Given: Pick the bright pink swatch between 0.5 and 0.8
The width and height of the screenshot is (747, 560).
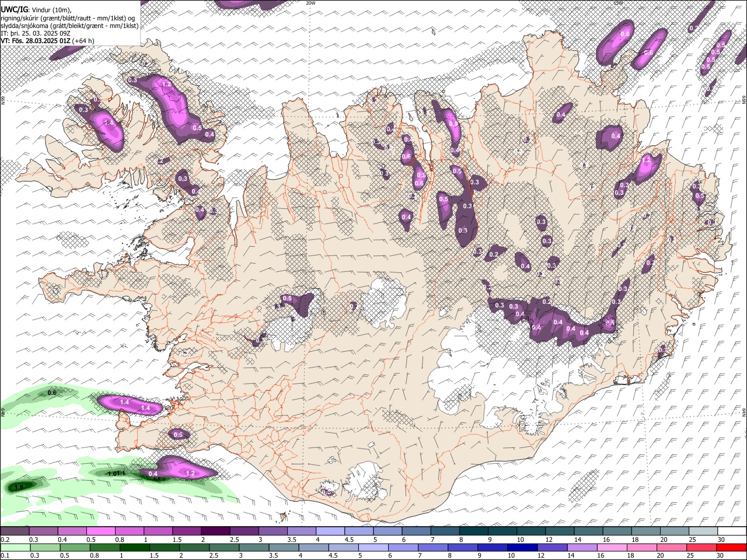Looking at the screenshot, I should 100,531.
